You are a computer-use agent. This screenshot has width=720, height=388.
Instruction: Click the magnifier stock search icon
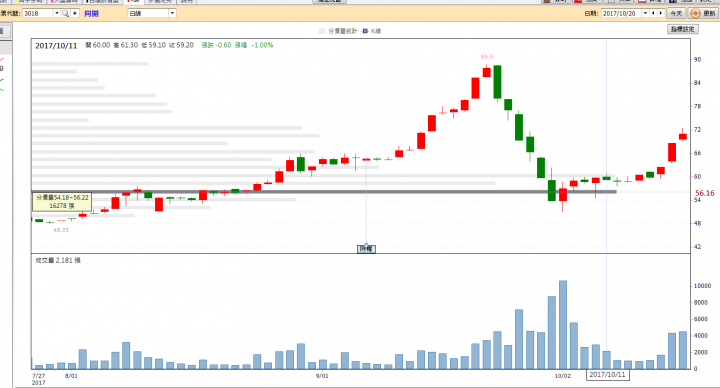pos(65,13)
